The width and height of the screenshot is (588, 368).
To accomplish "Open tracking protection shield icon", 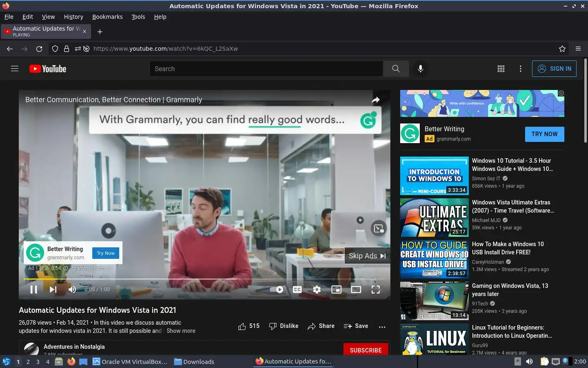I will pyautogui.click(x=55, y=49).
